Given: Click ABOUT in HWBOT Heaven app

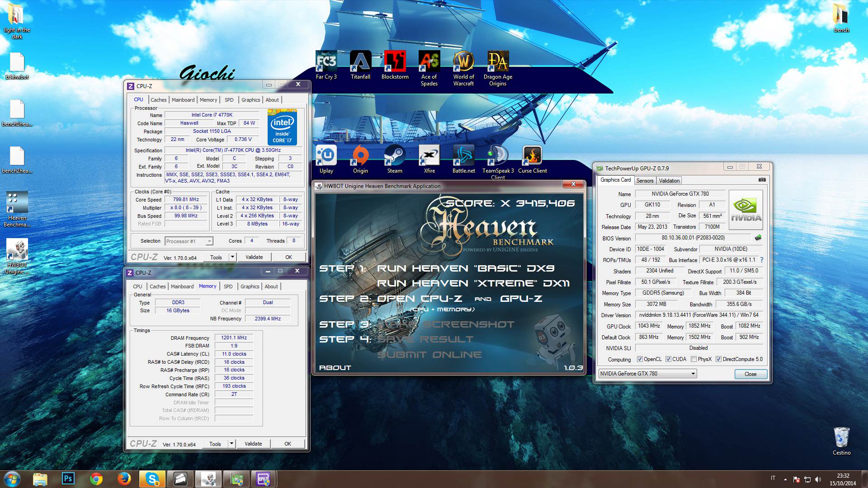Looking at the screenshot, I should pyautogui.click(x=335, y=368).
